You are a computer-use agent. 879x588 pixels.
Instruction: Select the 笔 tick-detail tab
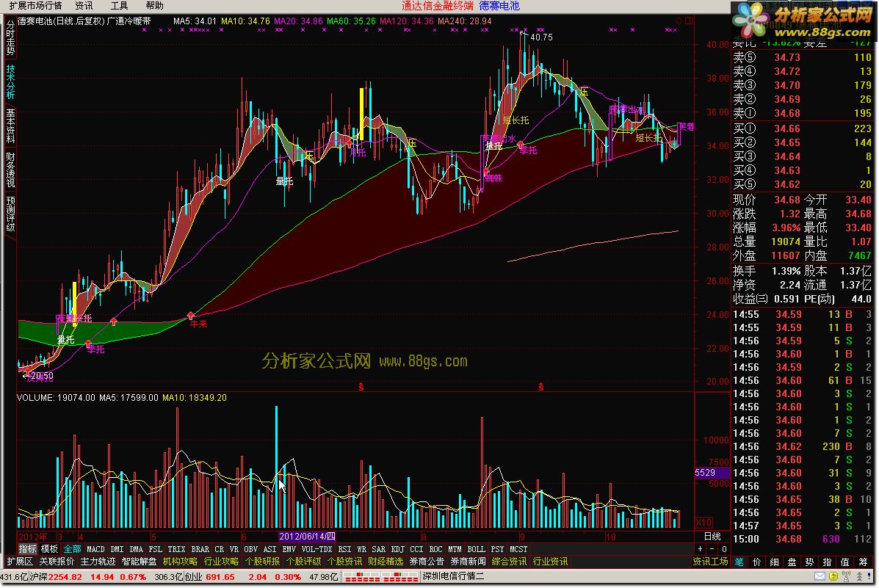(739, 562)
